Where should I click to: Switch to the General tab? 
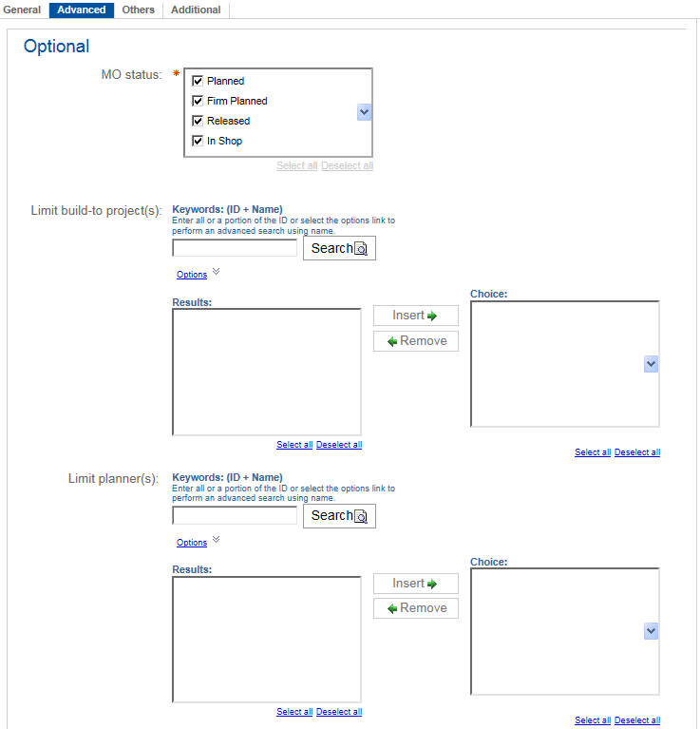pyautogui.click(x=23, y=10)
